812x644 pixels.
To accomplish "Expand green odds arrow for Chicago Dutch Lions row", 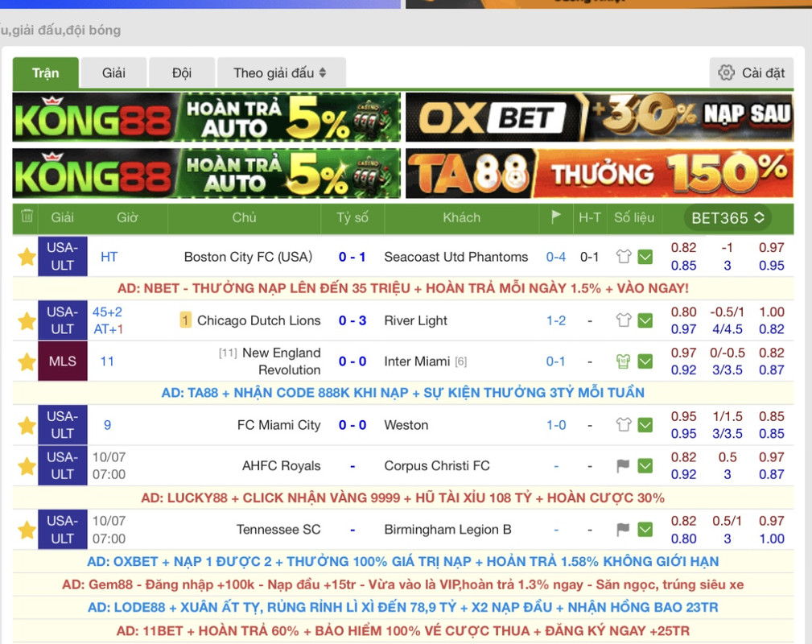I will (x=645, y=320).
